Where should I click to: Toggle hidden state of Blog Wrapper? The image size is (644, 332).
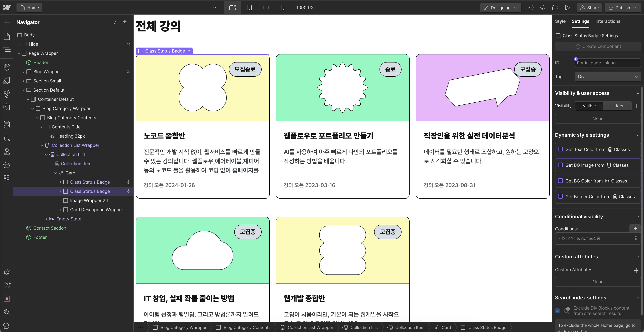pyautogui.click(x=128, y=72)
